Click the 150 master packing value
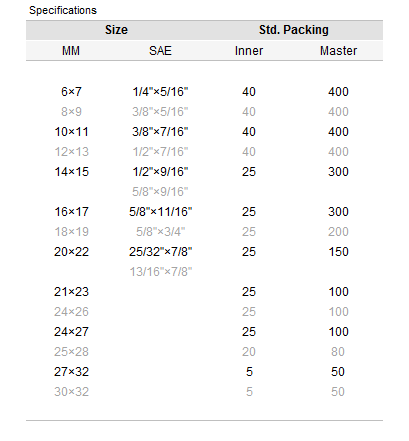Screen dimensions: 409x441 pyautogui.click(x=338, y=252)
